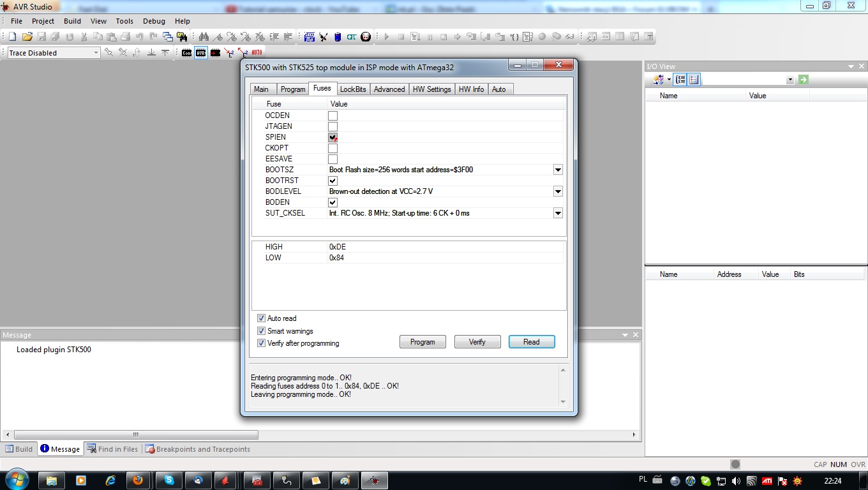Open Skype from the taskbar

coord(168,480)
